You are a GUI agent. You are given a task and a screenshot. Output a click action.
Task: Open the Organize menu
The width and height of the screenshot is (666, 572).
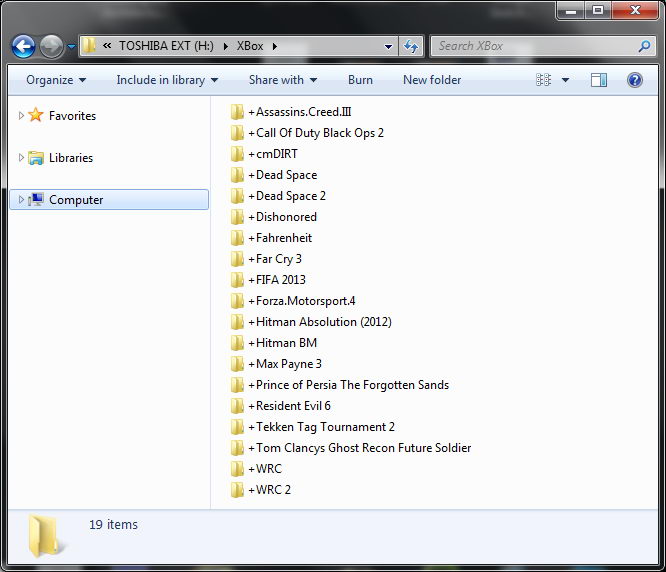tap(56, 80)
